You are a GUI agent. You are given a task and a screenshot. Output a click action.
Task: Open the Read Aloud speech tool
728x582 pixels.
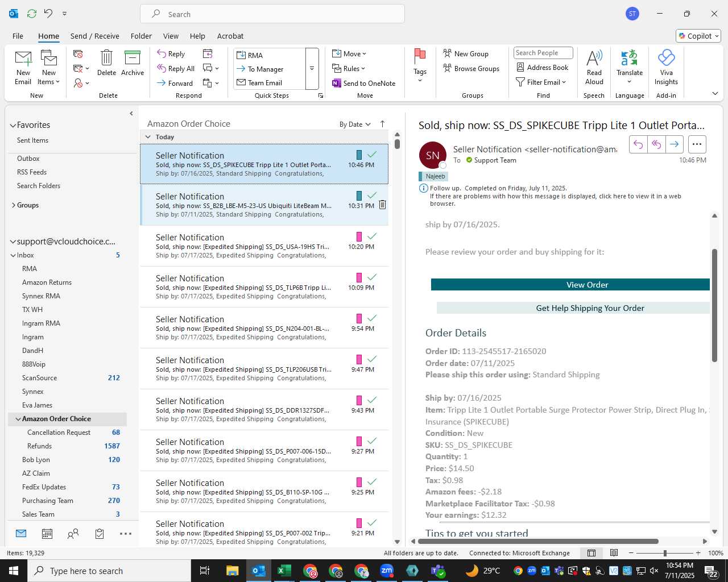click(x=594, y=68)
